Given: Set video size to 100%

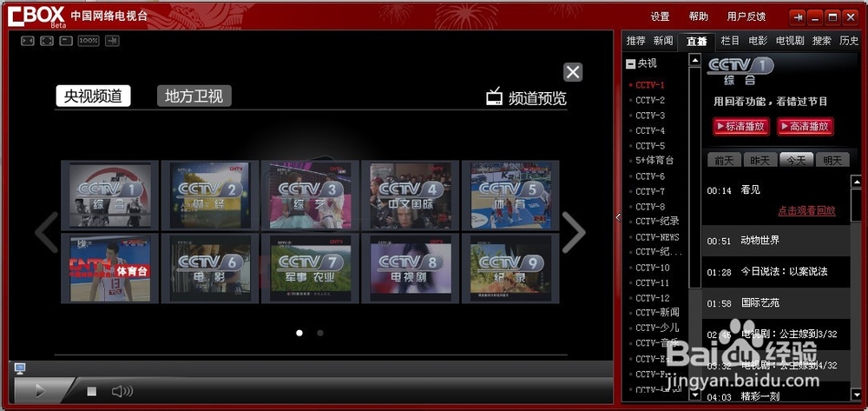Looking at the screenshot, I should [89, 41].
